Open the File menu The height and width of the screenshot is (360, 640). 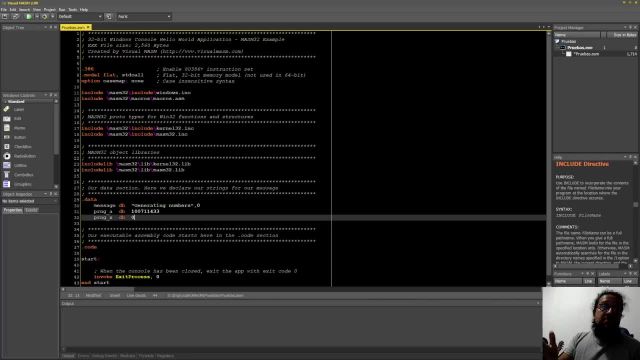[4, 9]
